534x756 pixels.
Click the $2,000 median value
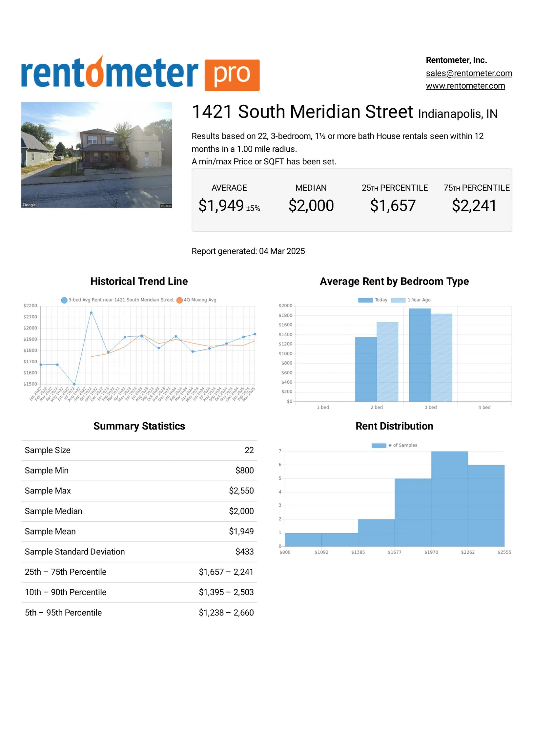coord(311,206)
